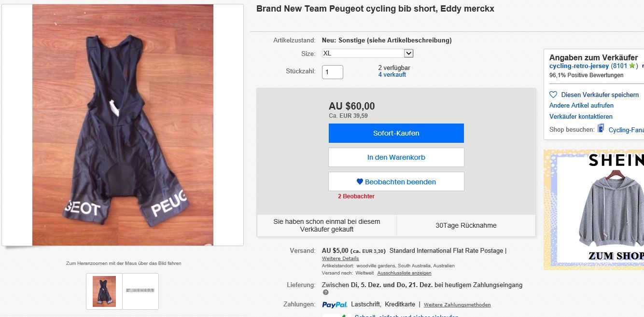The width and height of the screenshot is (644, 317).
Task: Open the Size dropdown showing XL
Action: (367, 54)
